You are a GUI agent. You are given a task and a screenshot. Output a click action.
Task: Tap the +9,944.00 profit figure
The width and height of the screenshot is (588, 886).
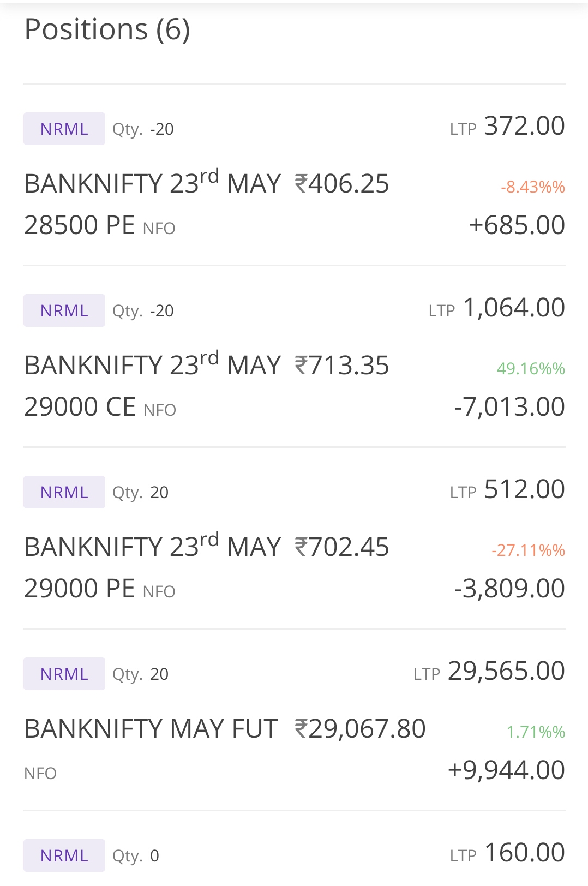coord(506,770)
